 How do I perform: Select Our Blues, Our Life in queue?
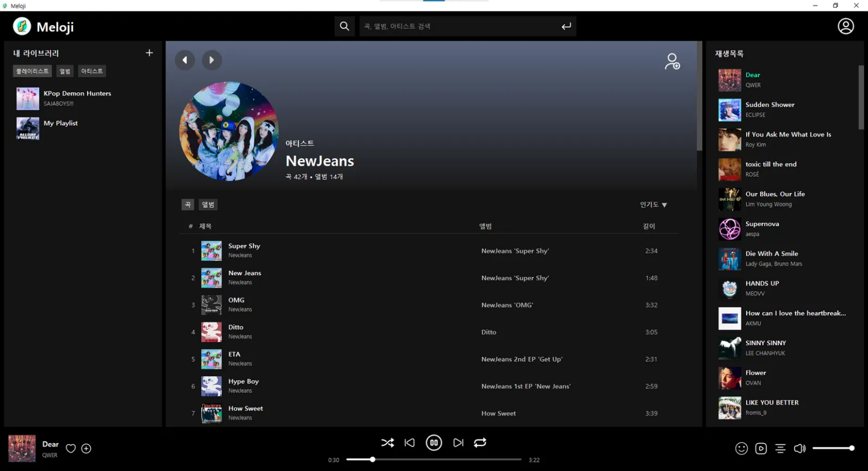[785, 199]
